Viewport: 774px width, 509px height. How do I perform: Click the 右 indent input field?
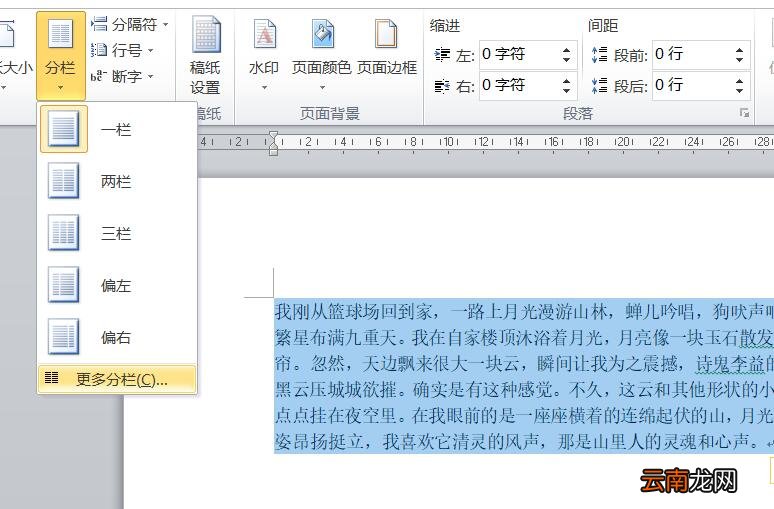tap(518, 85)
